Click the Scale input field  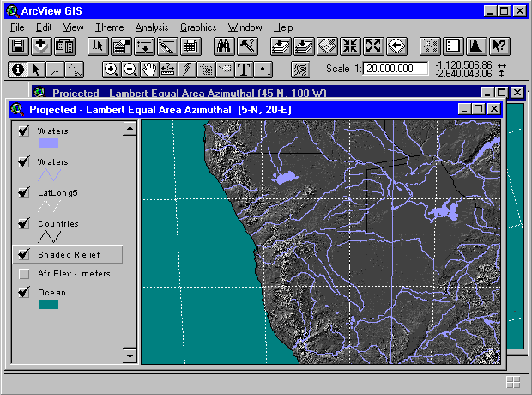[x=396, y=69]
